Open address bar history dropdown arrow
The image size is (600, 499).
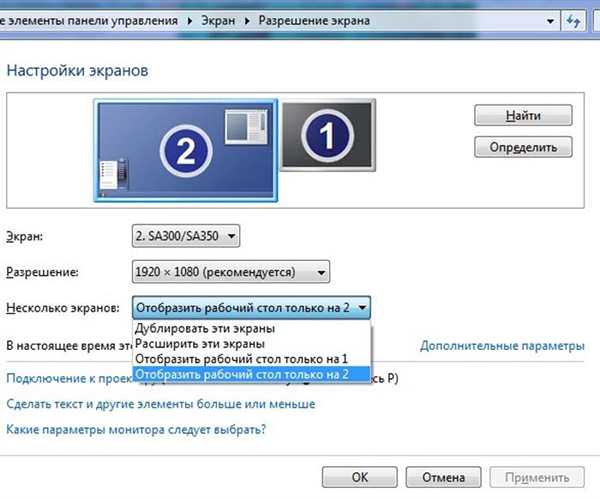(550, 21)
